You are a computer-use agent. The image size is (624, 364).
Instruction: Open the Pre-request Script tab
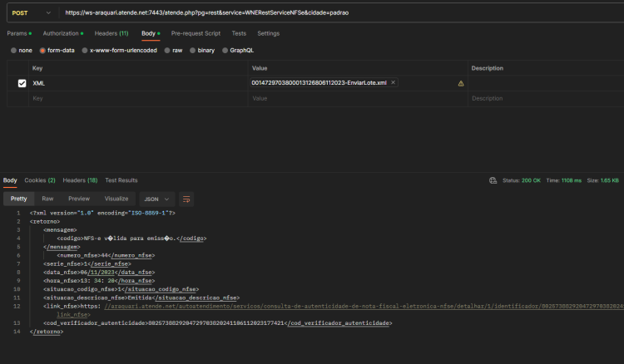click(x=196, y=33)
